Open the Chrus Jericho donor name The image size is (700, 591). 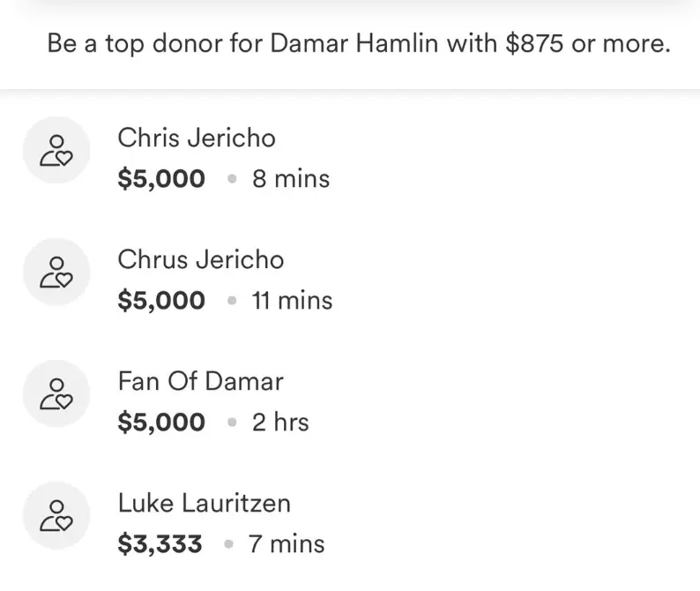click(201, 260)
